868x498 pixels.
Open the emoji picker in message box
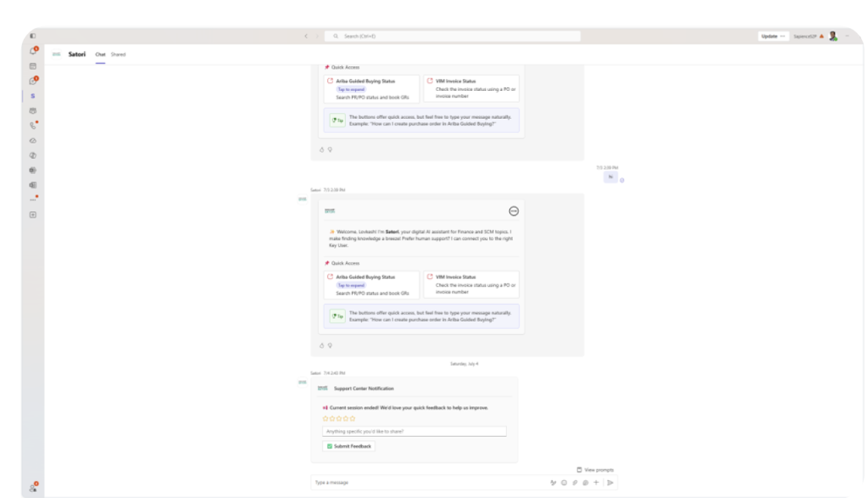pyautogui.click(x=564, y=483)
